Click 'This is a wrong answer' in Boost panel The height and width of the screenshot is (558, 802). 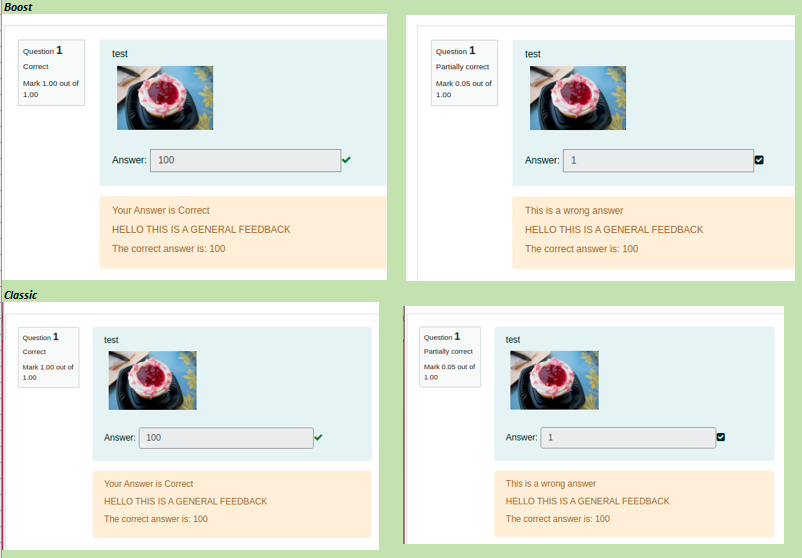[574, 211]
